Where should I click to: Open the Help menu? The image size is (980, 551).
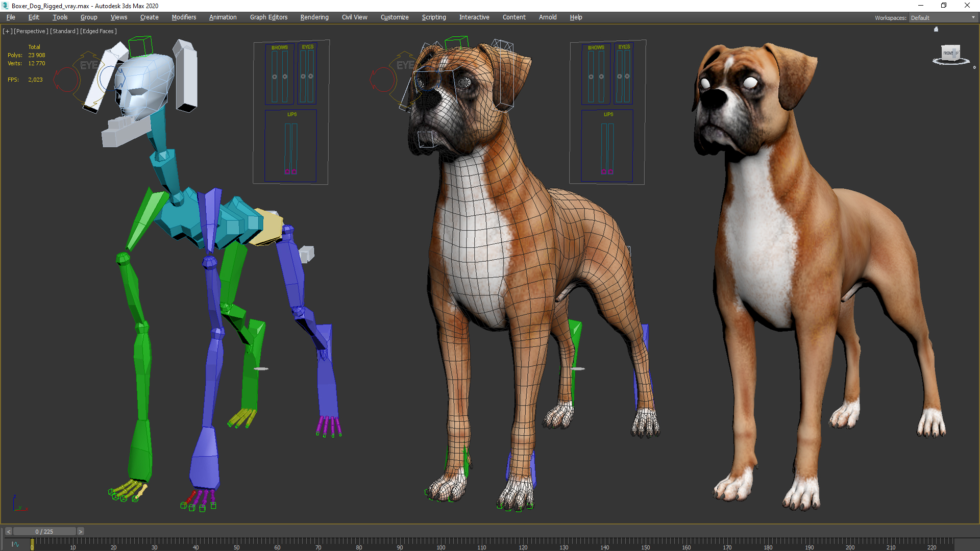pos(576,17)
